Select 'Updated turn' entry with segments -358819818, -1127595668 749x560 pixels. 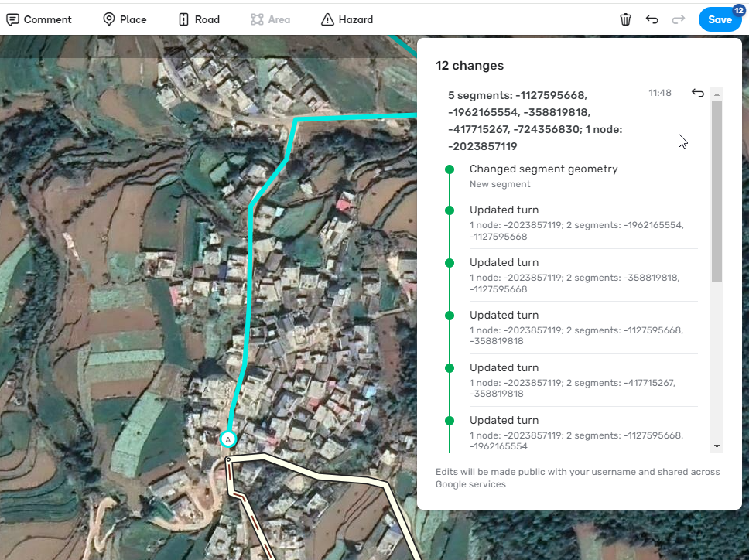[x=583, y=275]
